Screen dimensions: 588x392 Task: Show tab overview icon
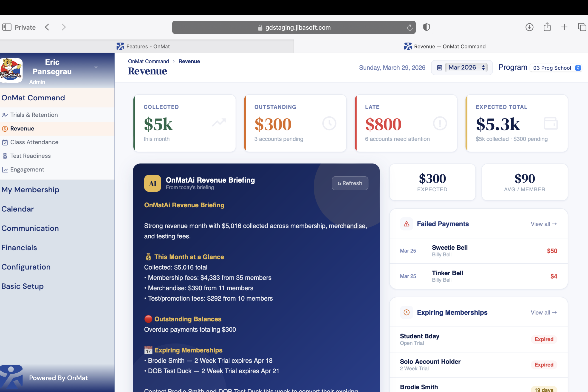coord(582,27)
